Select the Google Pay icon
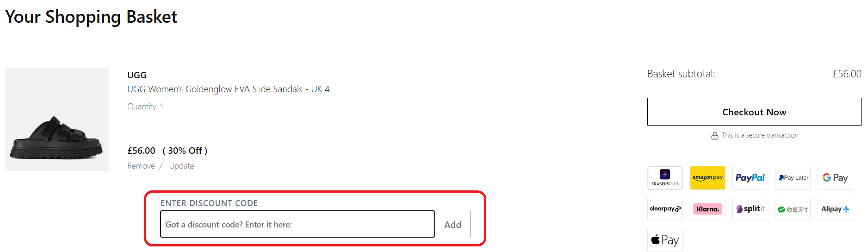The width and height of the screenshot is (868, 252). coord(835,178)
